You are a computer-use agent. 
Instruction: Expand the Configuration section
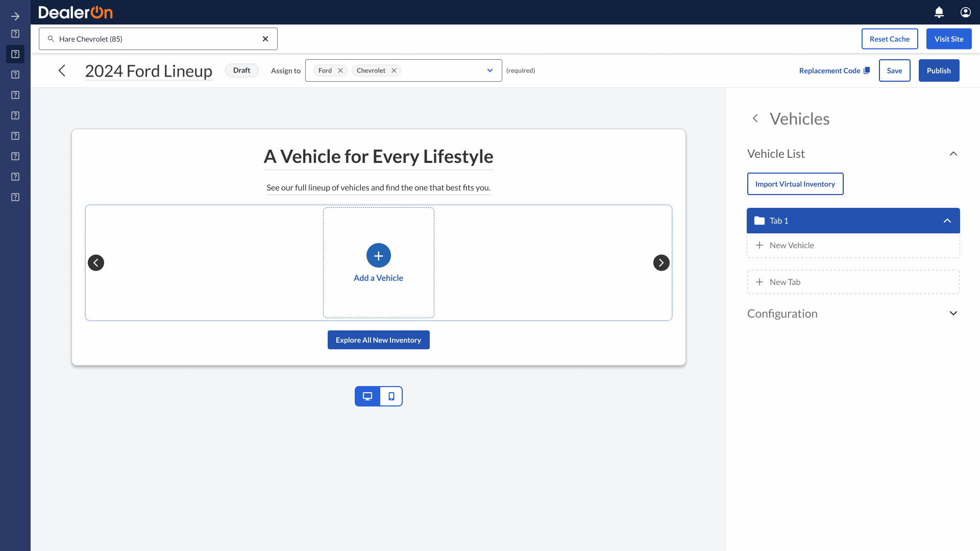pyautogui.click(x=953, y=314)
